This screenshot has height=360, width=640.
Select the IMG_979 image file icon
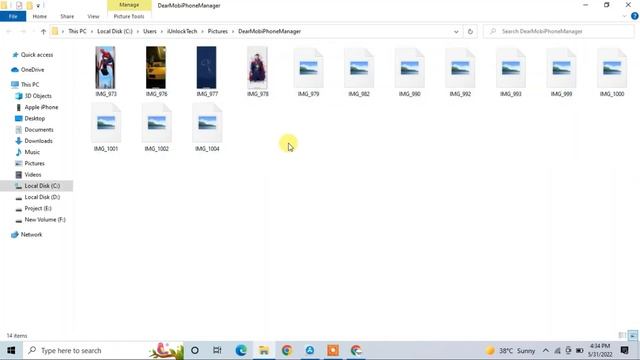click(309, 68)
